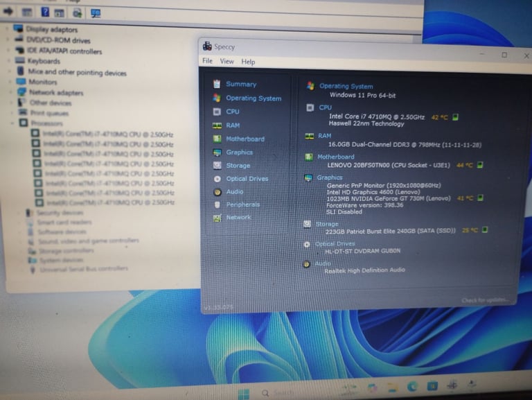The height and width of the screenshot is (400, 532).
Task: Open the CPU section in Speccy sidebar
Action: tap(233, 112)
